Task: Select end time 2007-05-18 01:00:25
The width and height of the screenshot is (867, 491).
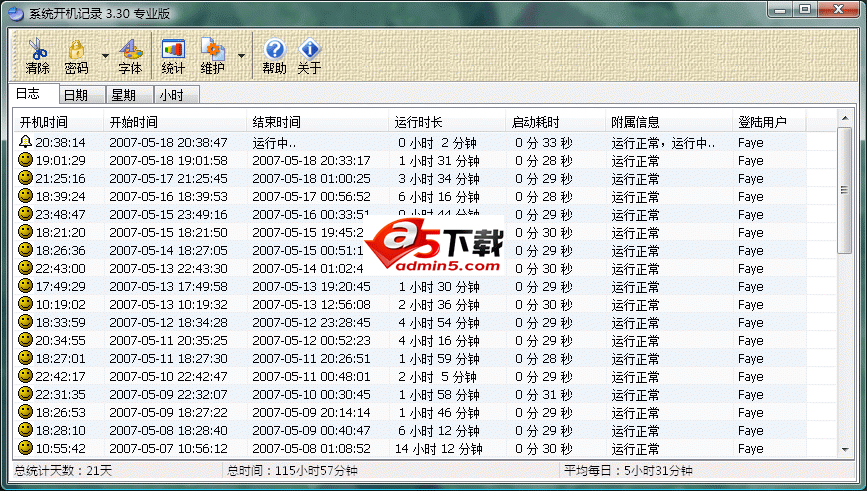Action: click(x=311, y=179)
